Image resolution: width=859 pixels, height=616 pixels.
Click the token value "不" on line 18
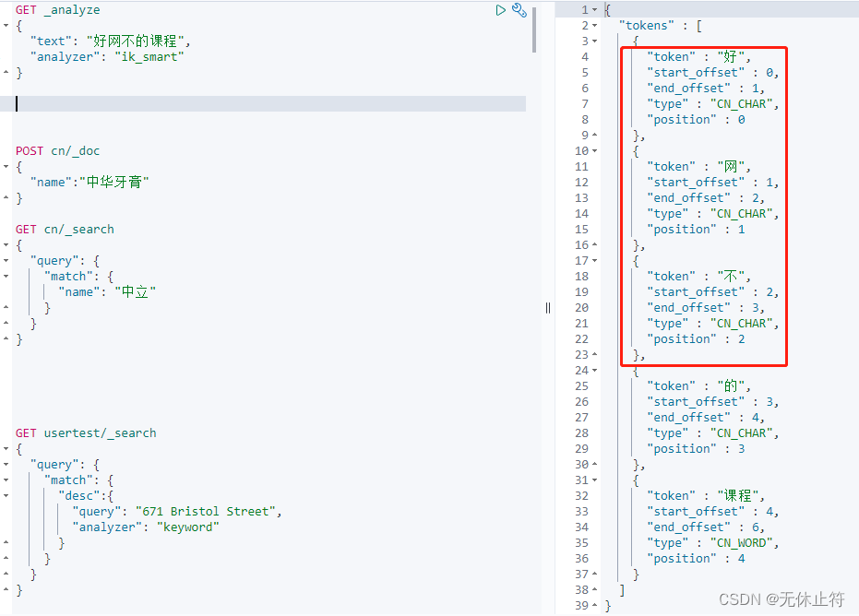point(730,277)
